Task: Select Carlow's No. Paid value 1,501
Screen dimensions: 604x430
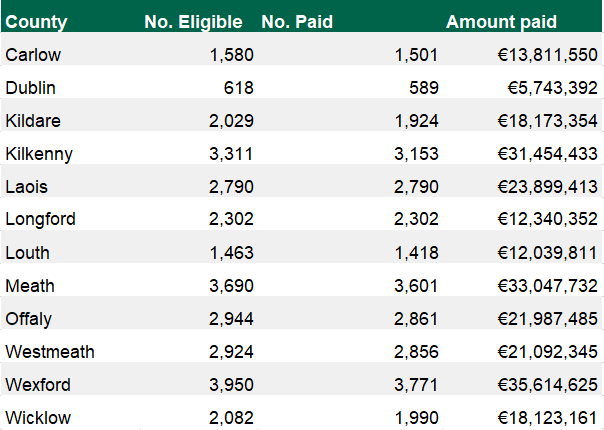Action: pyautogui.click(x=416, y=55)
